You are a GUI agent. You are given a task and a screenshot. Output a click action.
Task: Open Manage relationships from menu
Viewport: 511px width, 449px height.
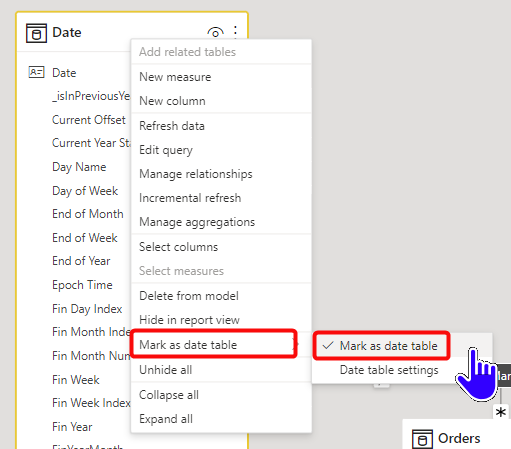pyautogui.click(x=221, y=174)
